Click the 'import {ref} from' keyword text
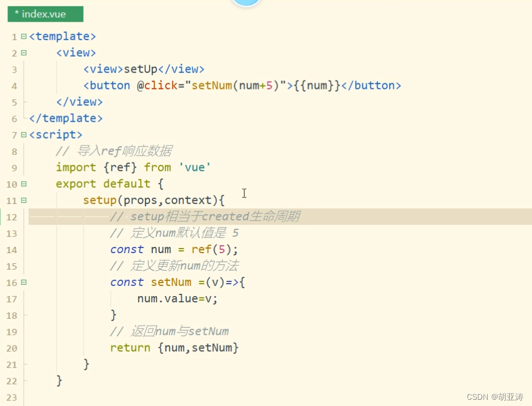 [113, 168]
